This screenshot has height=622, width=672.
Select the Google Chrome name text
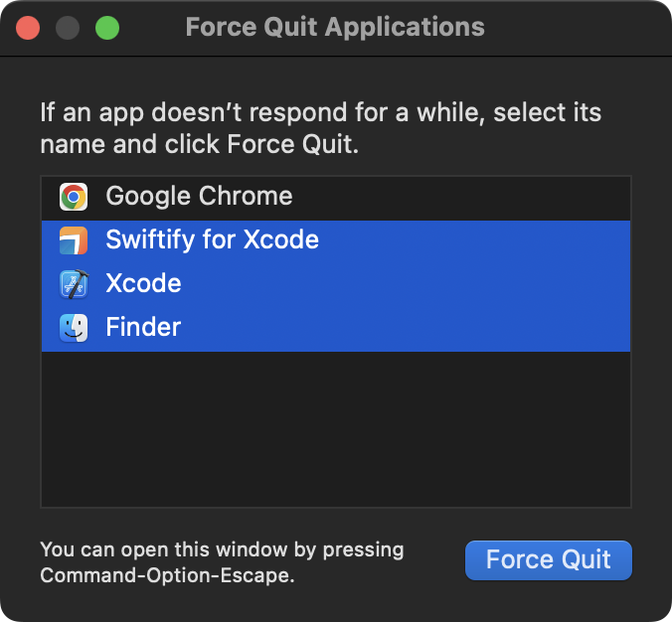(199, 197)
